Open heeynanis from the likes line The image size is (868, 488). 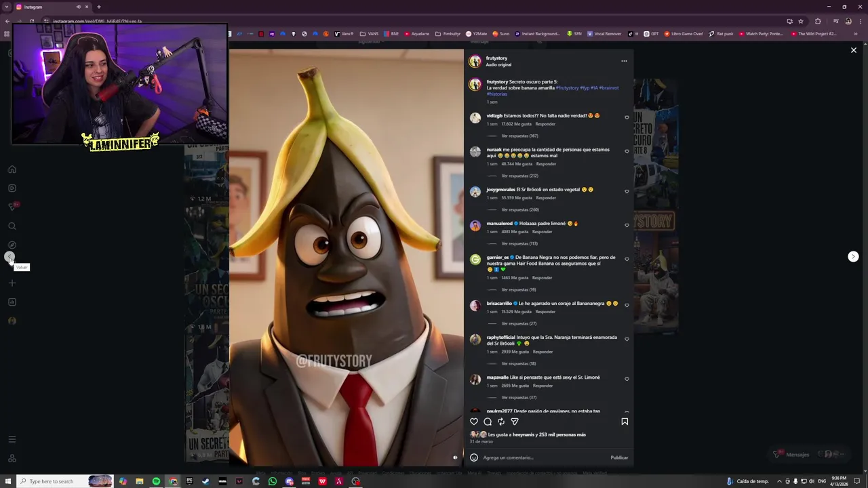tap(524, 434)
